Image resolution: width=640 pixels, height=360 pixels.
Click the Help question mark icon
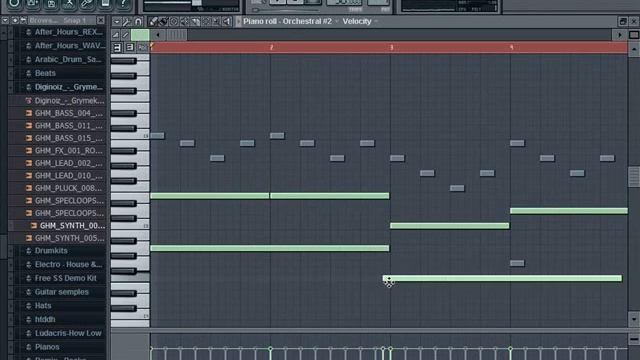click(123, 4)
